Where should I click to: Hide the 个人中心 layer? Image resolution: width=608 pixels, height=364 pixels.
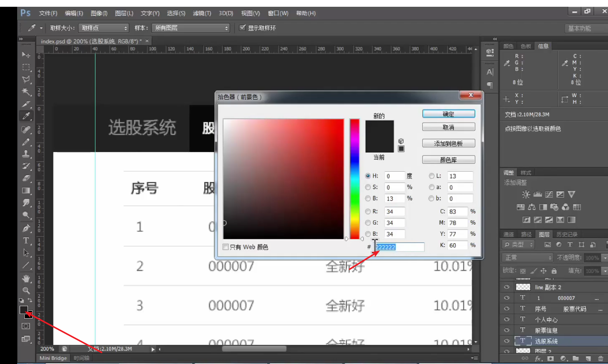click(x=507, y=319)
